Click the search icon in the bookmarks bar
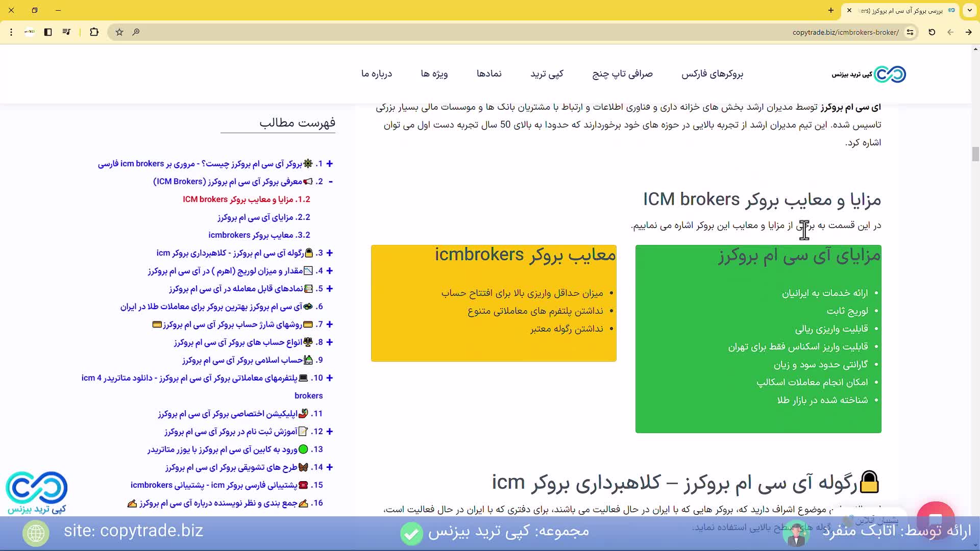Screen dimensions: 980x551 point(136,32)
